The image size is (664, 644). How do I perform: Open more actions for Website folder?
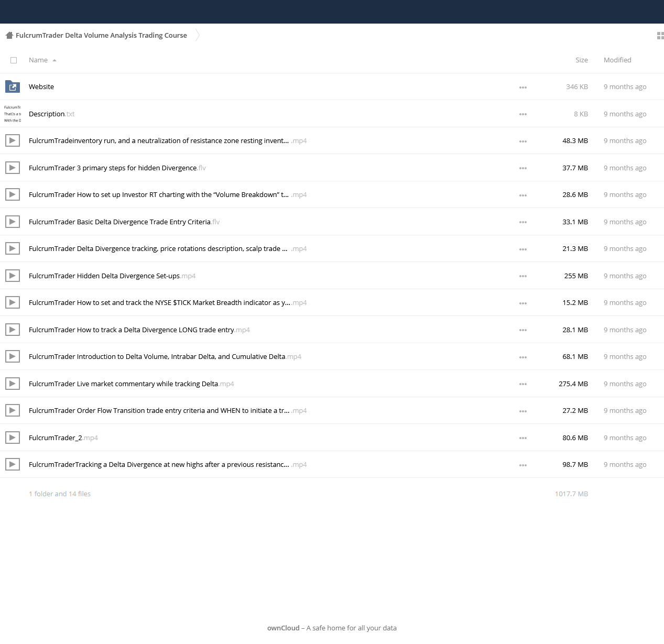click(x=523, y=88)
